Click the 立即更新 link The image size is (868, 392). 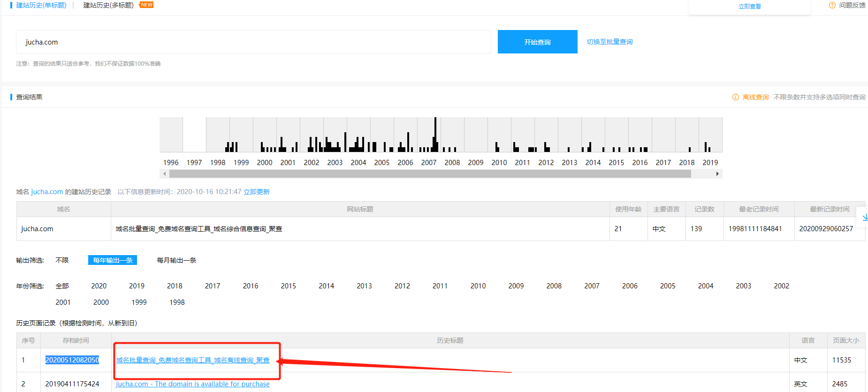(x=257, y=192)
